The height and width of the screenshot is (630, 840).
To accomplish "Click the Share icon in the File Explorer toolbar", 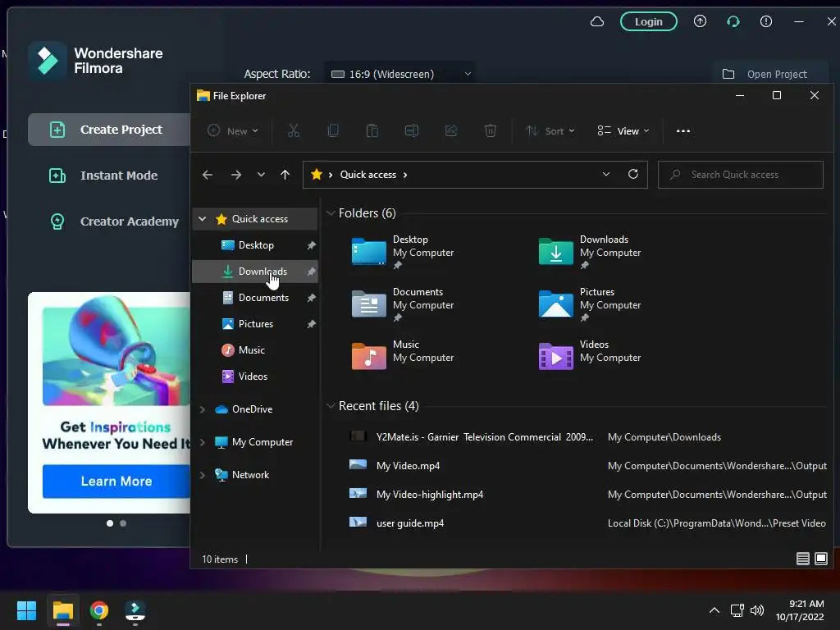I will (451, 130).
